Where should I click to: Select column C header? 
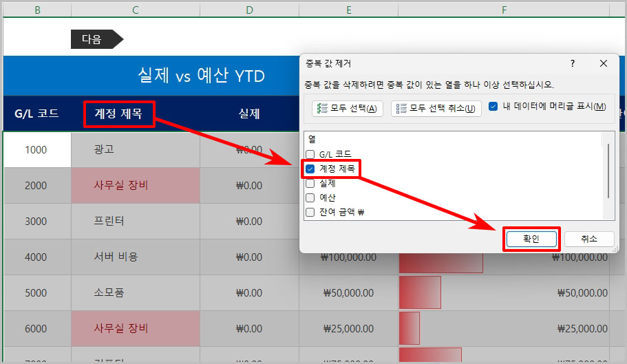point(136,10)
